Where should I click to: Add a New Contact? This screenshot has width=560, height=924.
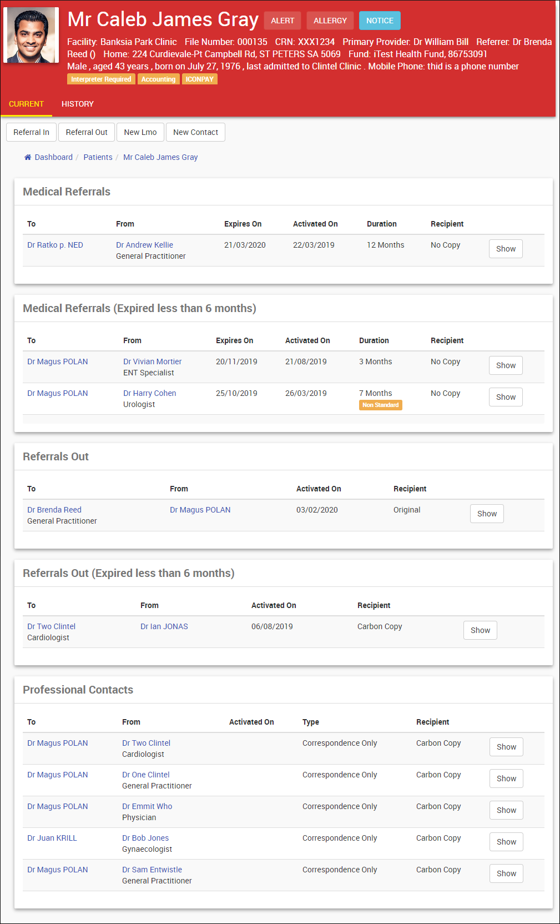click(195, 132)
